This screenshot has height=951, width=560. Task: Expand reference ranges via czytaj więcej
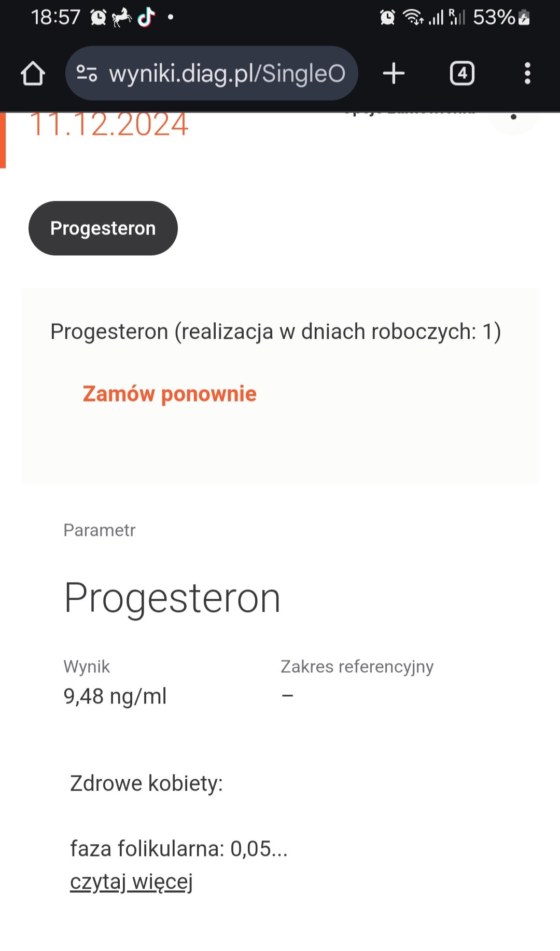(131, 881)
